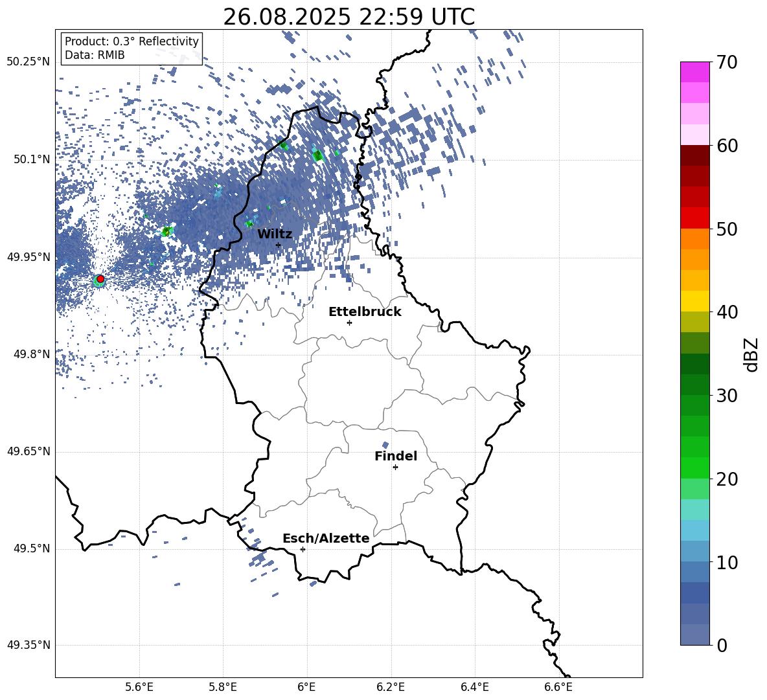Viewport: 767px width, 700px height.
Task: Click the 6.2°E longitude label
Action: [391, 688]
